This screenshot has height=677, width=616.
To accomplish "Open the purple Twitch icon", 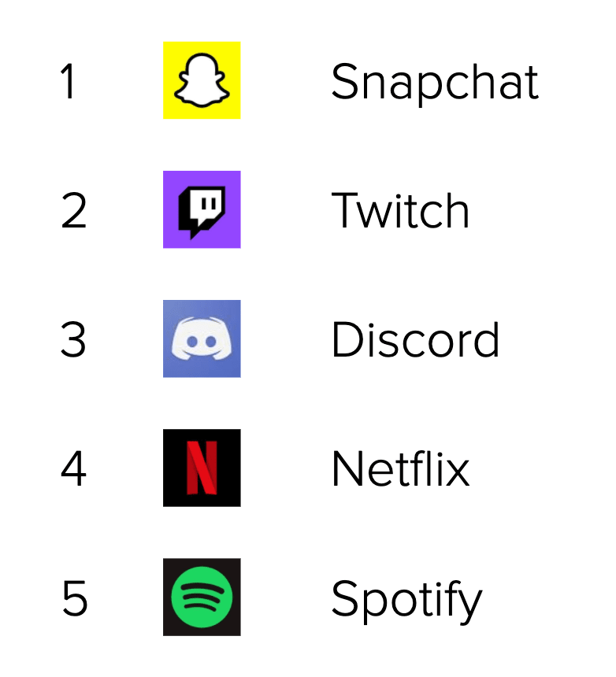I will coord(202,209).
